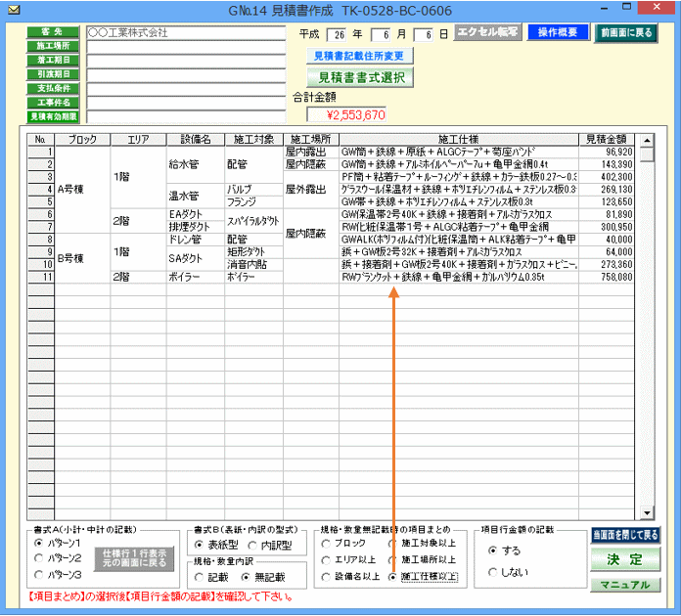Select 施工場所以上 grouping radio button
This screenshot has height=616, width=681.
(x=392, y=560)
